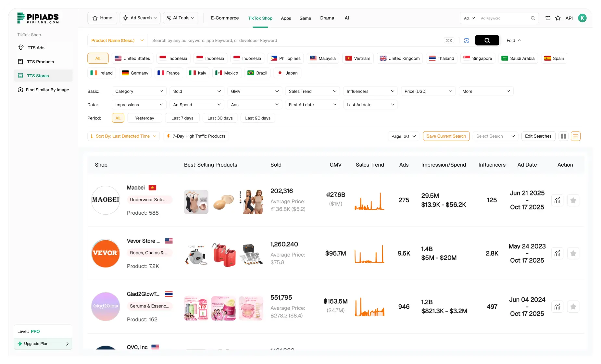Viewport: 601px width, 364px height.
Task: Favorite the Vevor Store row
Action: pos(573,253)
